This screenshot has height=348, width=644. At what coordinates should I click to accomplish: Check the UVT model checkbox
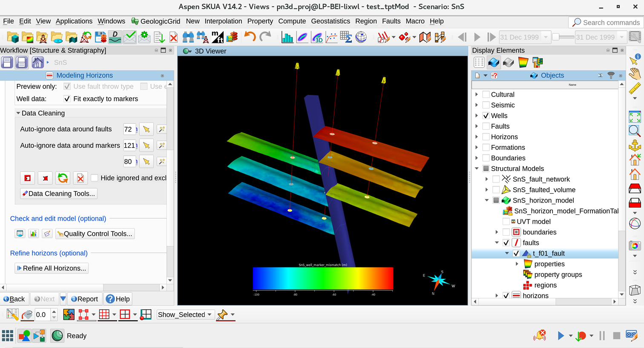[x=506, y=222]
